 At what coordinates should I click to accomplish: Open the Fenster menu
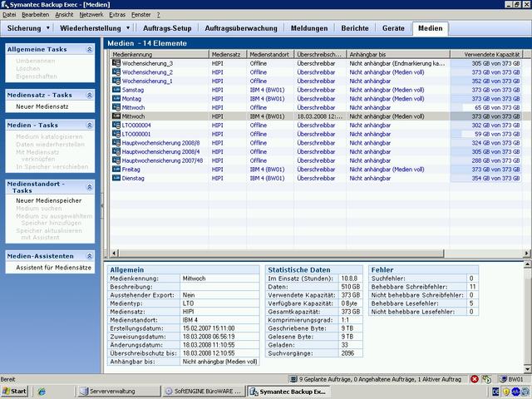click(x=140, y=15)
